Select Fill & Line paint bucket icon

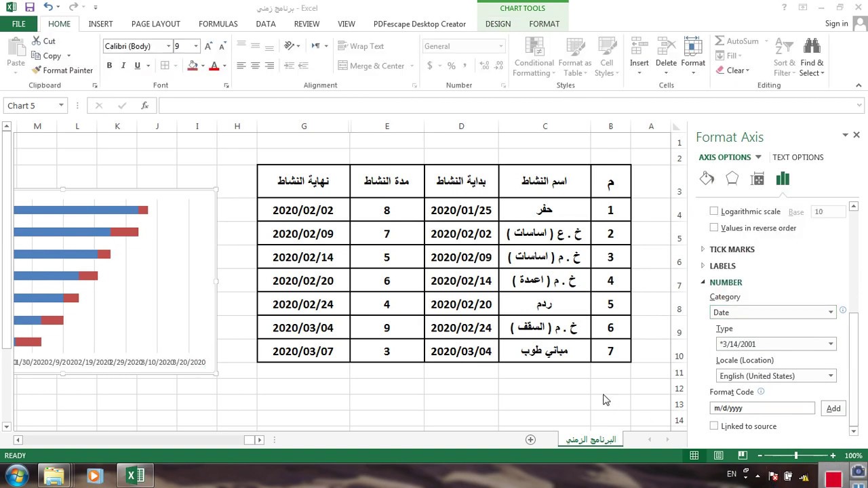point(707,179)
